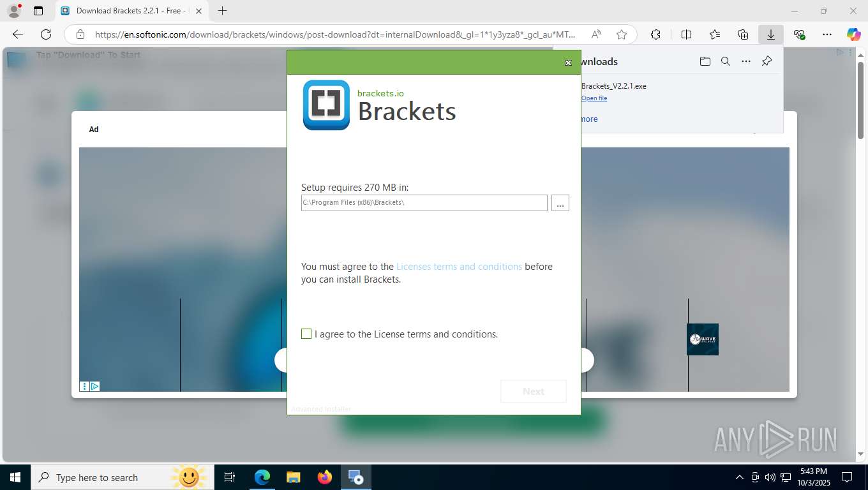Open more options in Downloads panel

click(x=745, y=61)
